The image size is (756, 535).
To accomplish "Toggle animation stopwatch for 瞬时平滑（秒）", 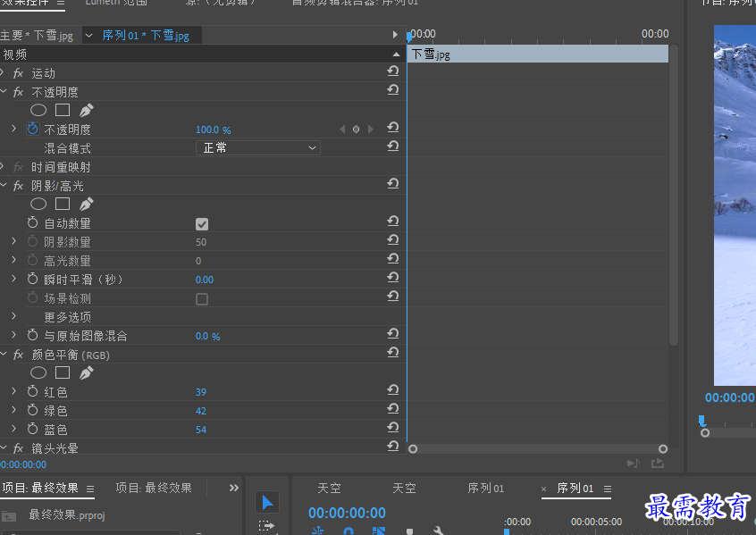I will (33, 279).
